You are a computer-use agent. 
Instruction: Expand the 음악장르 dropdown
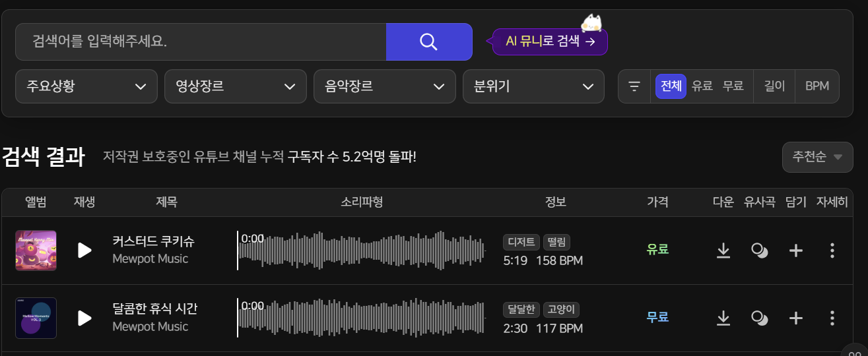click(x=385, y=86)
